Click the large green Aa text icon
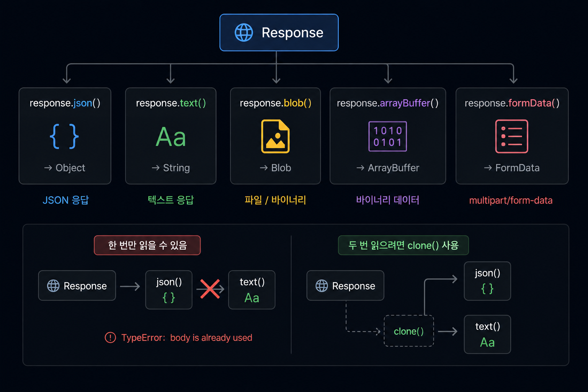Screen dimensions: 588x392 [171, 137]
